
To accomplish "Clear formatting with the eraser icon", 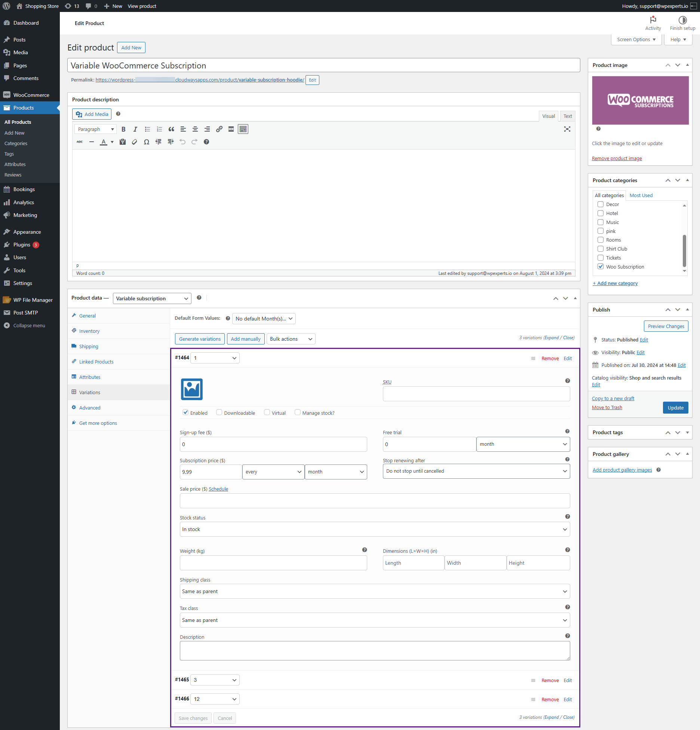I will tap(135, 142).
